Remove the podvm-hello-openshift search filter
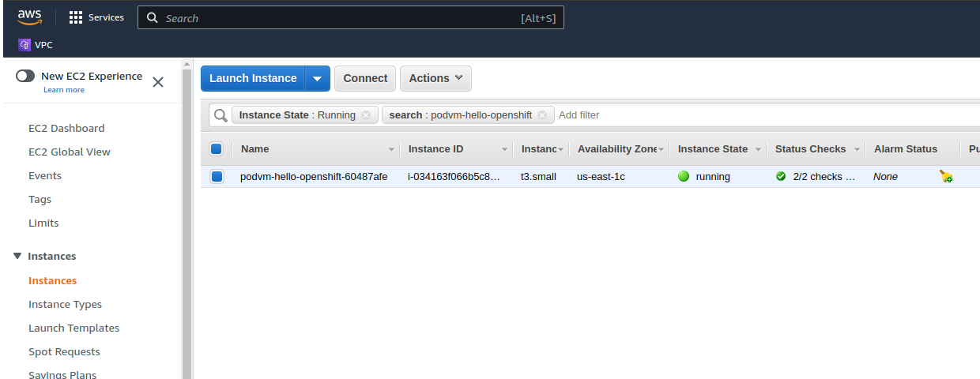Image resolution: width=980 pixels, height=379 pixels. [x=542, y=115]
